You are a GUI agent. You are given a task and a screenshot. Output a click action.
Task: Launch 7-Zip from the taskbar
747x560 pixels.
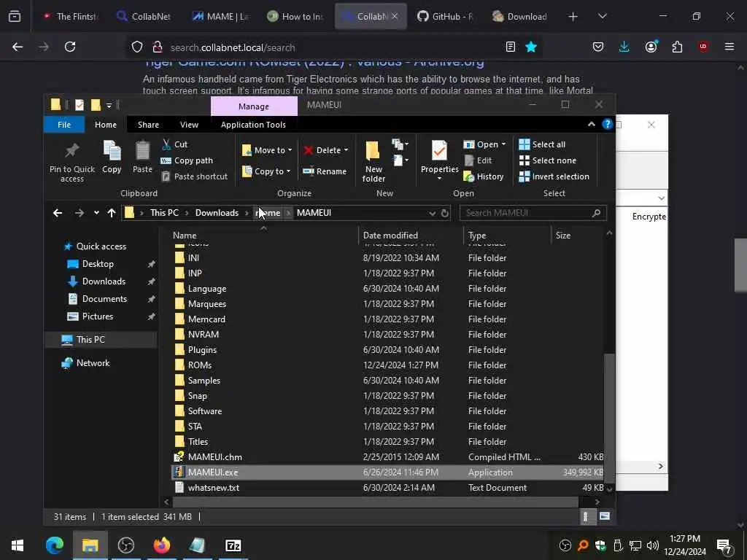point(233,545)
